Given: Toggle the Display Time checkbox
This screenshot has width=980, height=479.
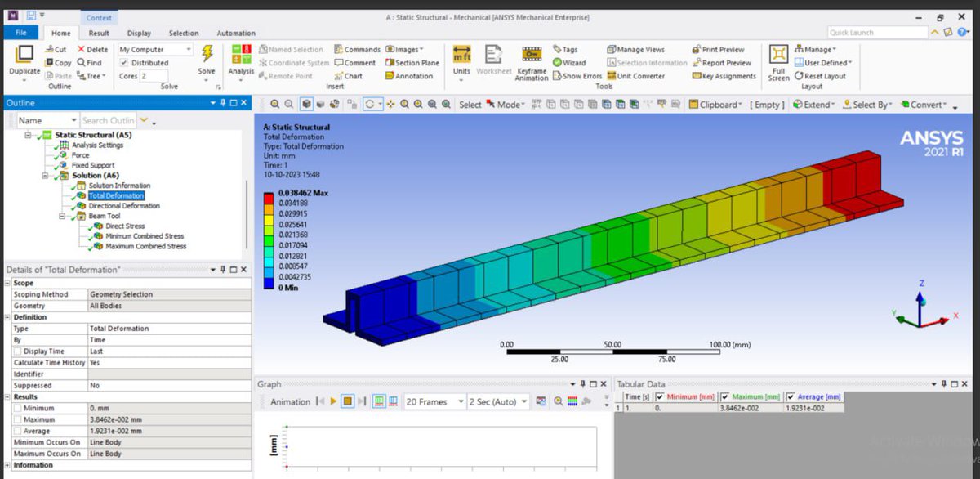Looking at the screenshot, I should (16, 351).
